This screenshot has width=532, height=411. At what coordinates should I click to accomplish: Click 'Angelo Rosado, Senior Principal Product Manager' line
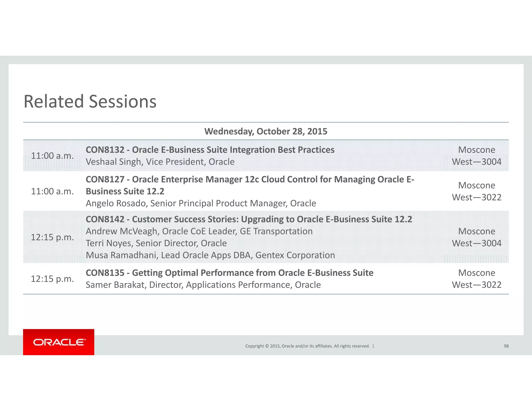[x=201, y=203]
